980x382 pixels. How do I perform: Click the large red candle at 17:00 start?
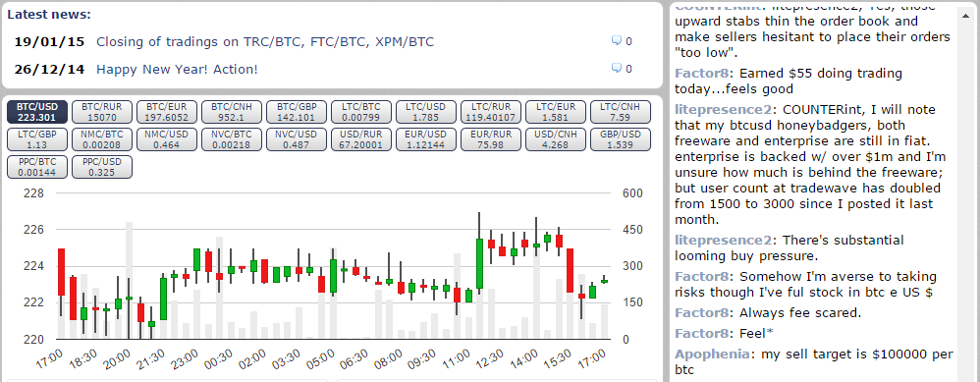point(61,272)
